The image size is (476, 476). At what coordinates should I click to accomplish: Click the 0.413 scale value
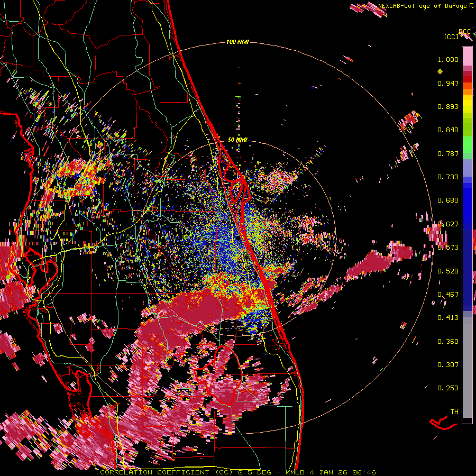(448, 318)
